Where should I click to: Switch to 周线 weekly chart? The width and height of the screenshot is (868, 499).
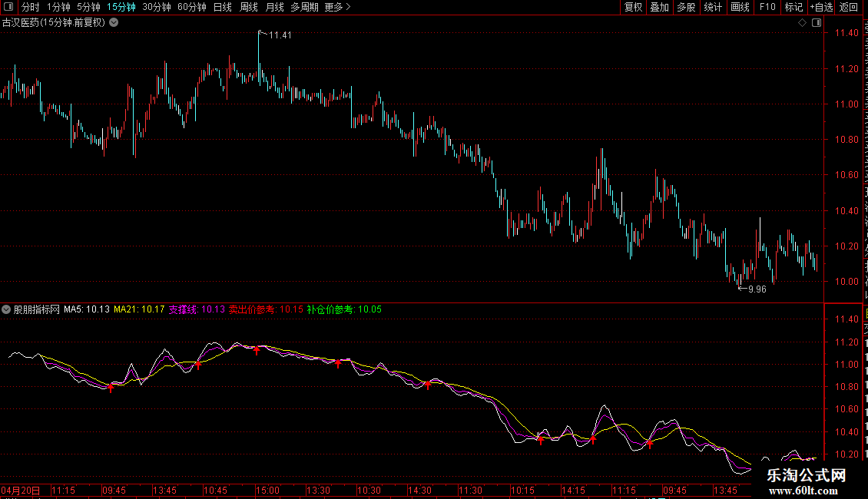coord(249,7)
